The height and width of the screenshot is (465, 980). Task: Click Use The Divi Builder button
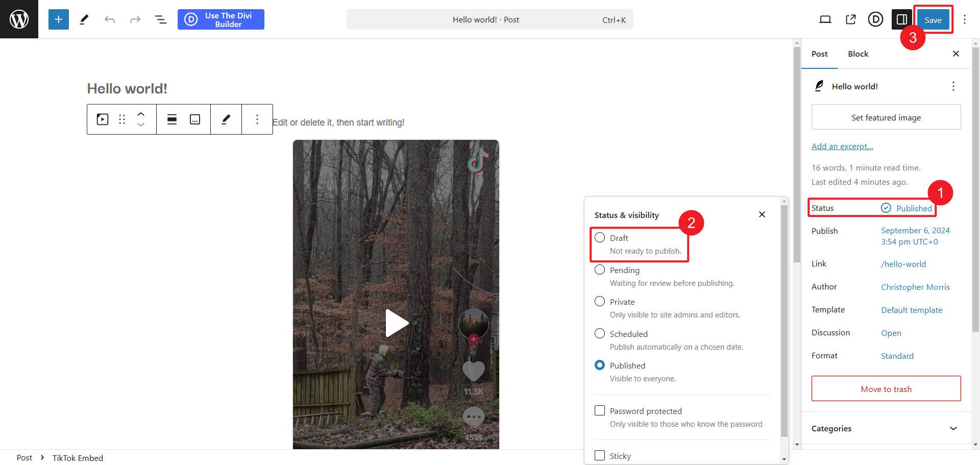(221, 19)
